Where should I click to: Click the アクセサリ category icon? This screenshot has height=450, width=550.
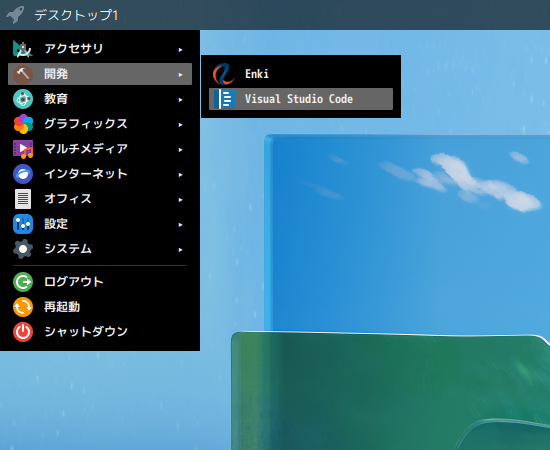coord(23,49)
